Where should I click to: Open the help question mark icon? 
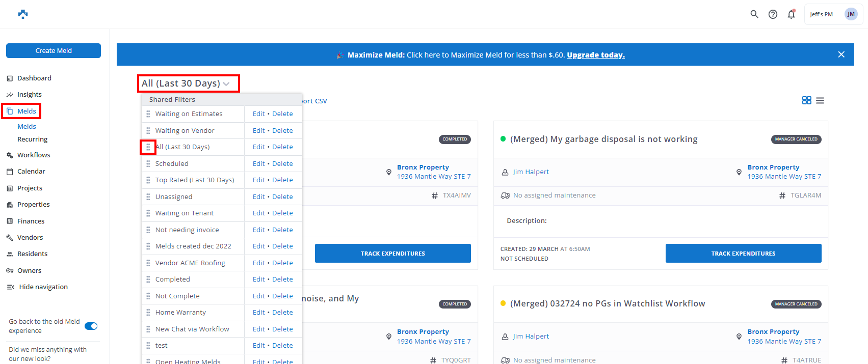(773, 14)
